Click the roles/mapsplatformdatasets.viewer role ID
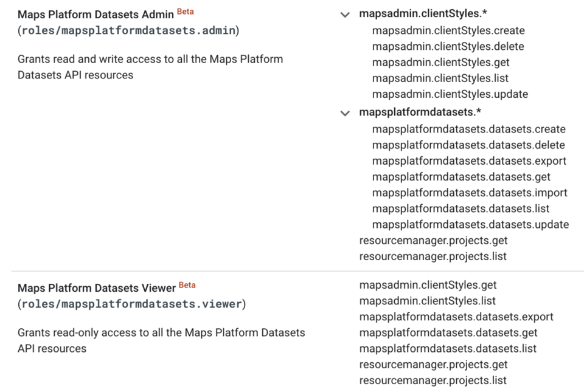584x392 pixels. (132, 304)
